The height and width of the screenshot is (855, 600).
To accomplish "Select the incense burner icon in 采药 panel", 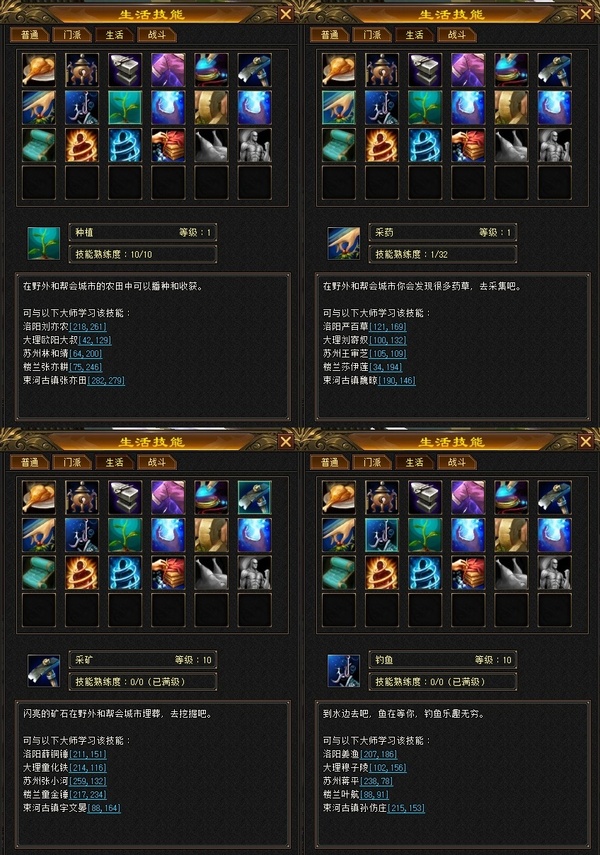I will (x=382, y=70).
